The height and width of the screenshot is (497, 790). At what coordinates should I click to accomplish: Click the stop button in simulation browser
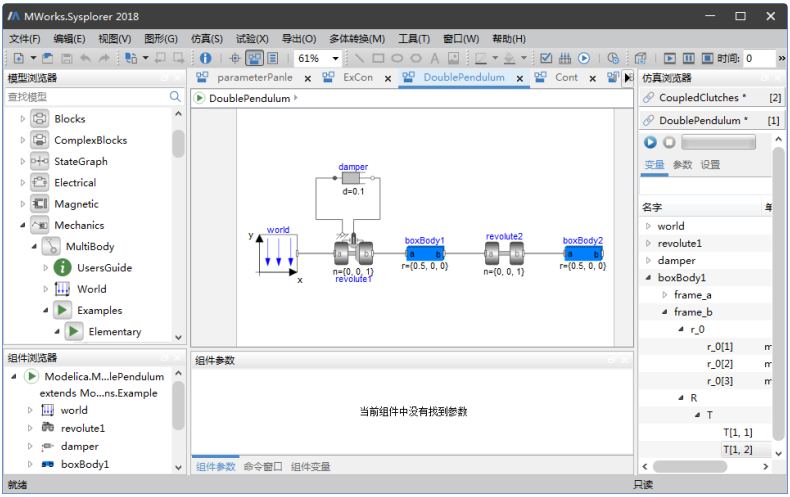(x=669, y=143)
